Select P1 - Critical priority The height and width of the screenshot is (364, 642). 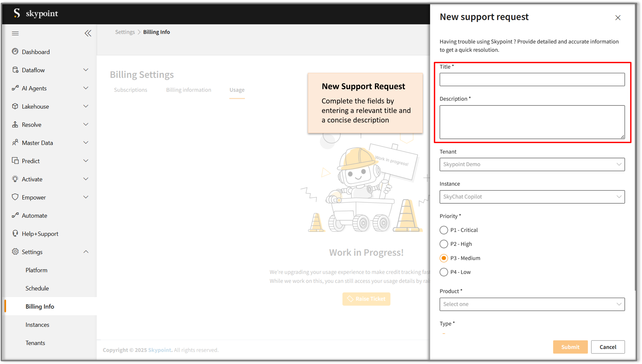444,230
